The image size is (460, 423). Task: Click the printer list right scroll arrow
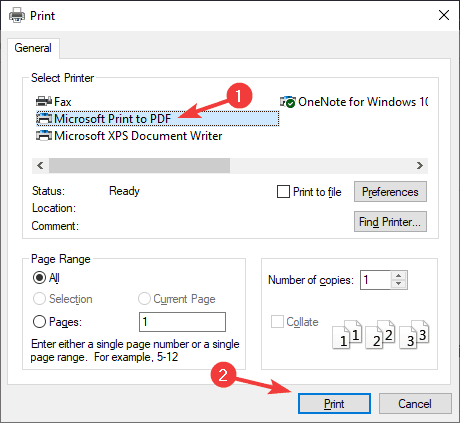tap(420, 166)
